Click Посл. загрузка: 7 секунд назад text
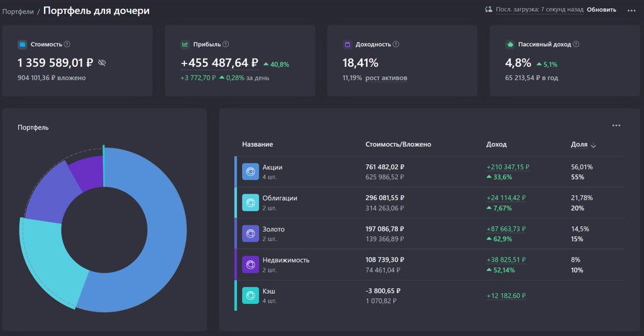644x336 pixels. [x=539, y=9]
